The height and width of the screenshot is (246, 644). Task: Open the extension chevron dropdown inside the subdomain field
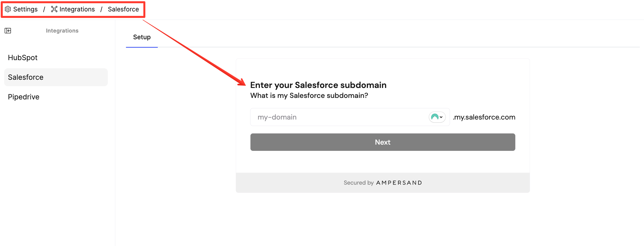pyautogui.click(x=442, y=117)
